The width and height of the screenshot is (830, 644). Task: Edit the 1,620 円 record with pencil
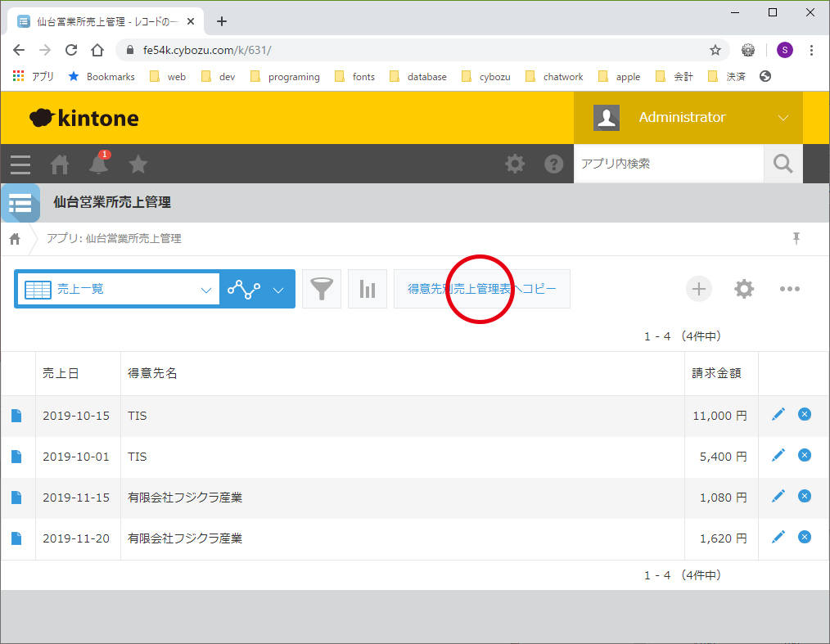pos(778,537)
